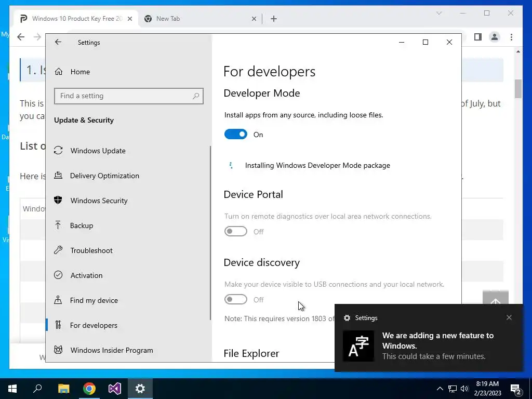
Task: Minimize the Settings window
Action: tap(402, 42)
